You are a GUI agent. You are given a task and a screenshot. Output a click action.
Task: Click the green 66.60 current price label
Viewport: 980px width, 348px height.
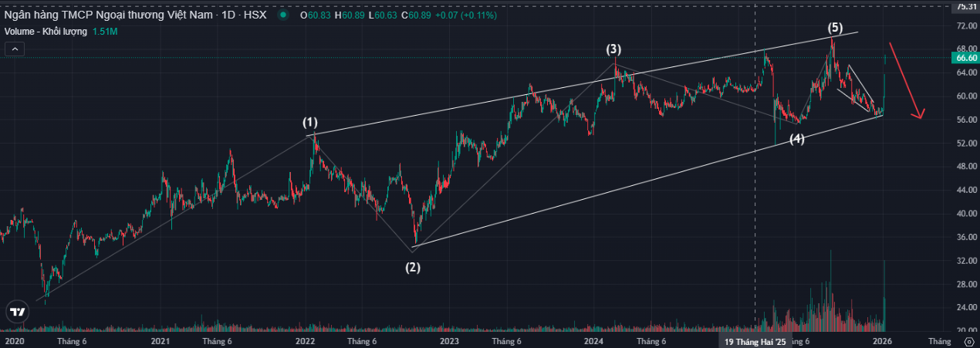[965, 58]
